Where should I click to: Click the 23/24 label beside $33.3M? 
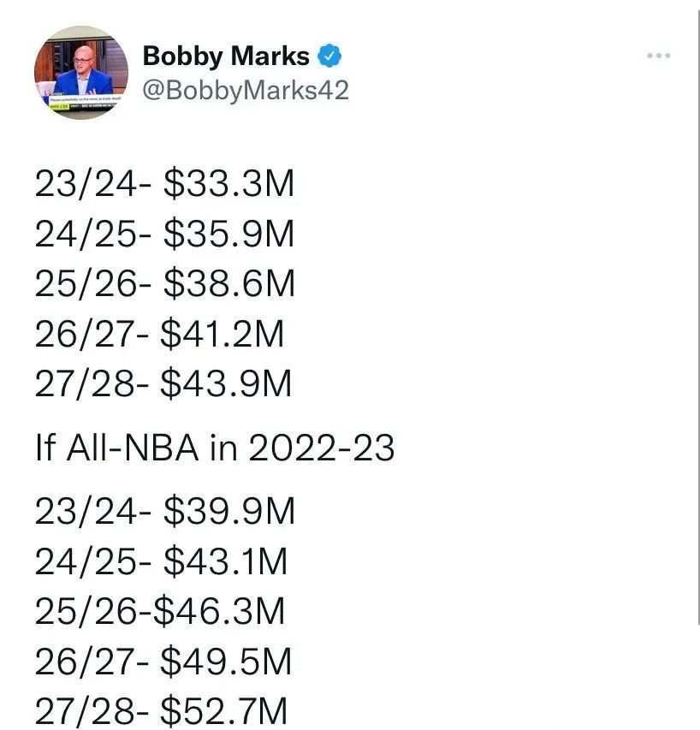tap(86, 184)
